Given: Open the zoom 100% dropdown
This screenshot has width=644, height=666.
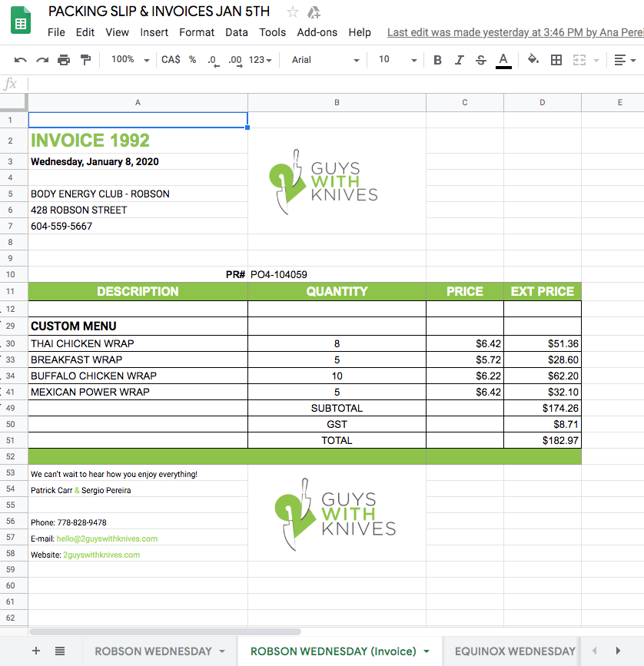Looking at the screenshot, I should pos(130,60).
